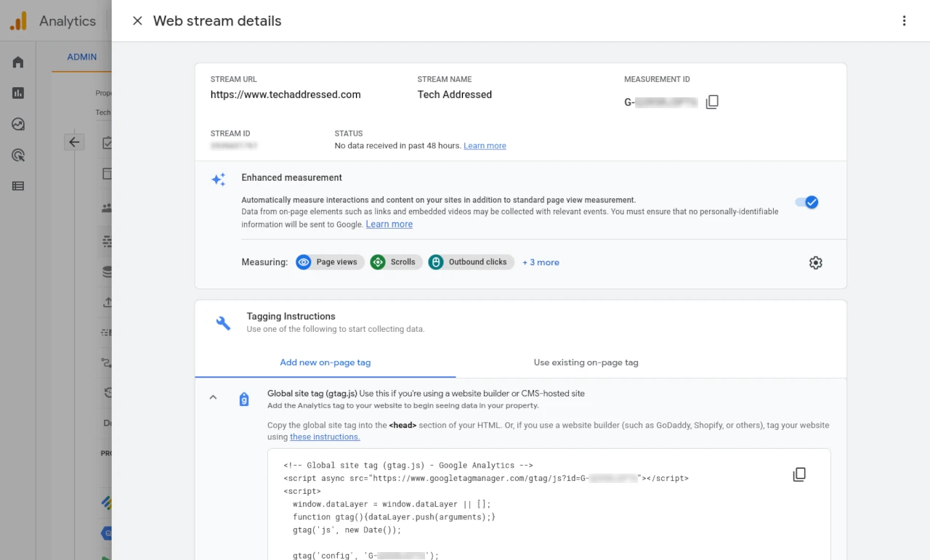The height and width of the screenshot is (560, 930).
Task: Toggle the Enhanced measurement switch
Action: tap(807, 203)
